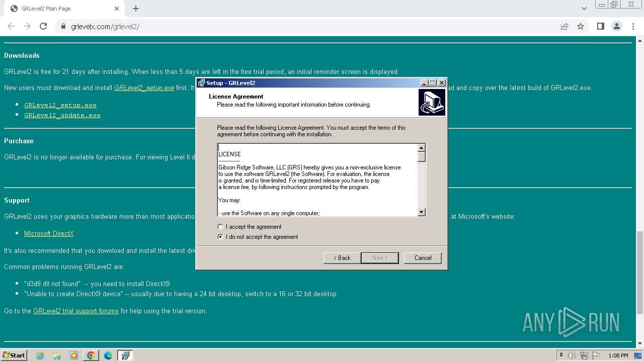The image size is (644, 362).
Task: Click the Cancel button in Setup dialog
Action: pos(423,258)
